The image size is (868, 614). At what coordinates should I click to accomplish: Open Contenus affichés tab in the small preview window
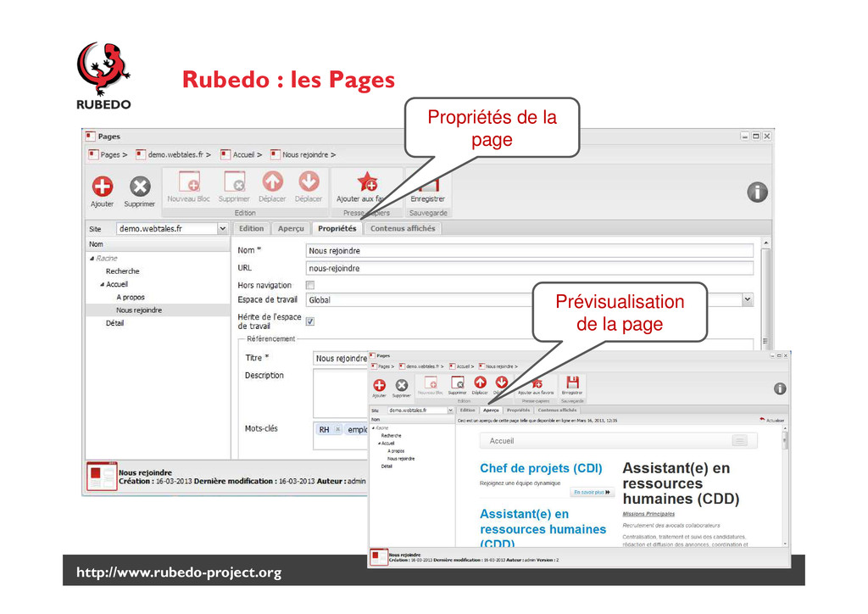[558, 410]
